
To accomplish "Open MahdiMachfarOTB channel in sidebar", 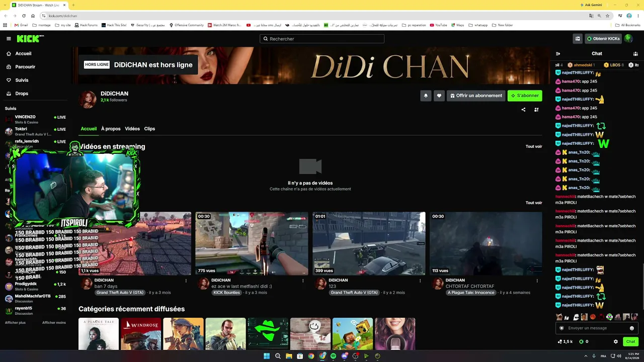I will [35, 298].
